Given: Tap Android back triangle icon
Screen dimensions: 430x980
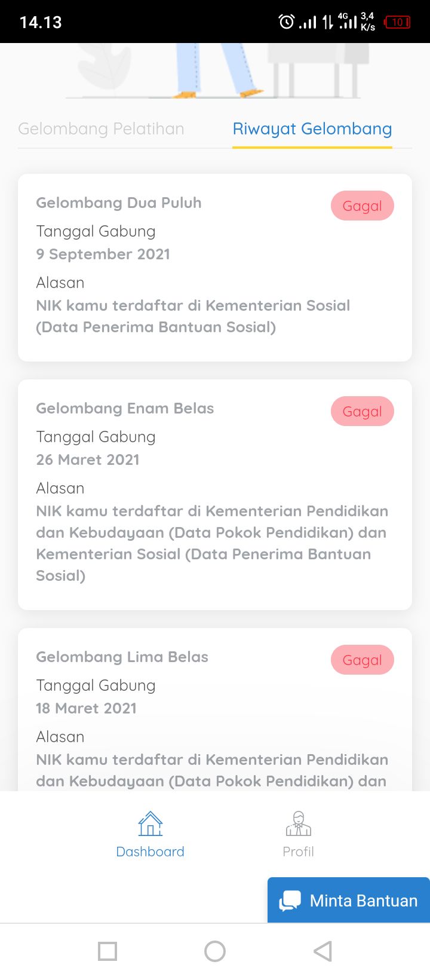Looking at the screenshot, I should 322,951.
